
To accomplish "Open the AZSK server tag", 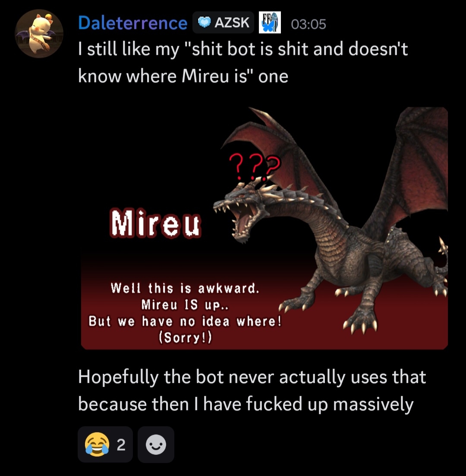I will point(223,22).
